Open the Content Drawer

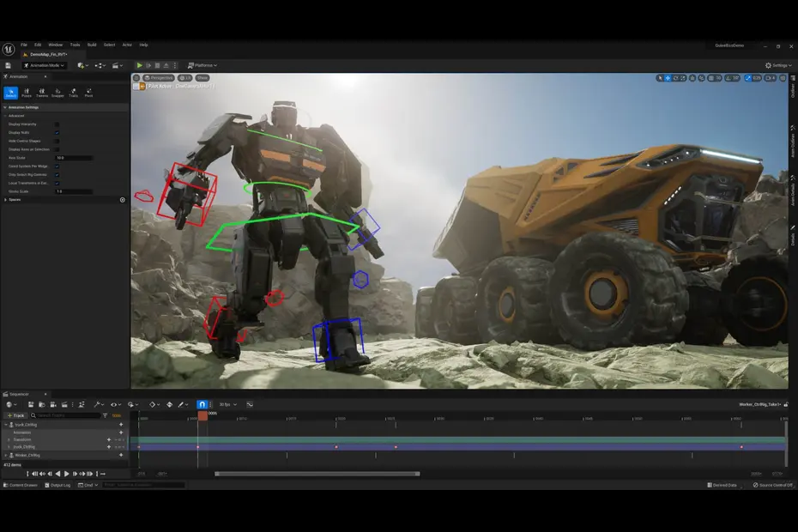tap(21, 485)
